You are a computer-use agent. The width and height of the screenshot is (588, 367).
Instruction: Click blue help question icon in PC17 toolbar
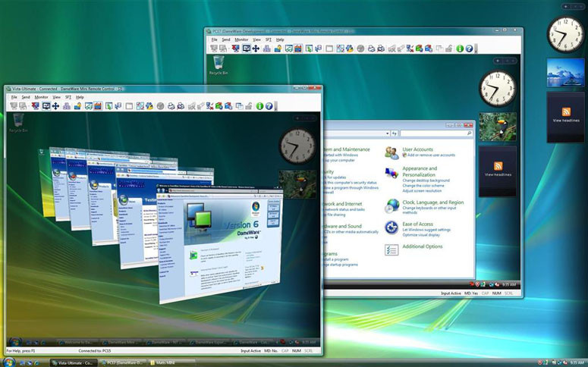tap(469, 49)
